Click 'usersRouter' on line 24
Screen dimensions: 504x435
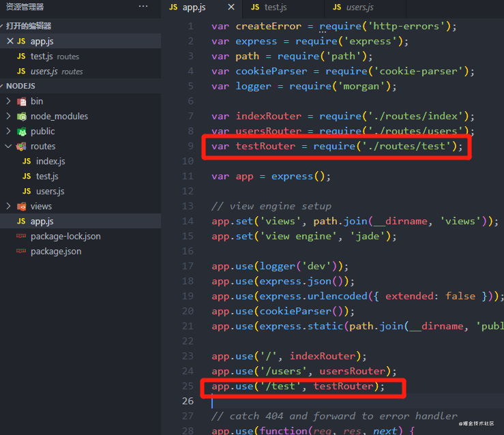coord(353,371)
